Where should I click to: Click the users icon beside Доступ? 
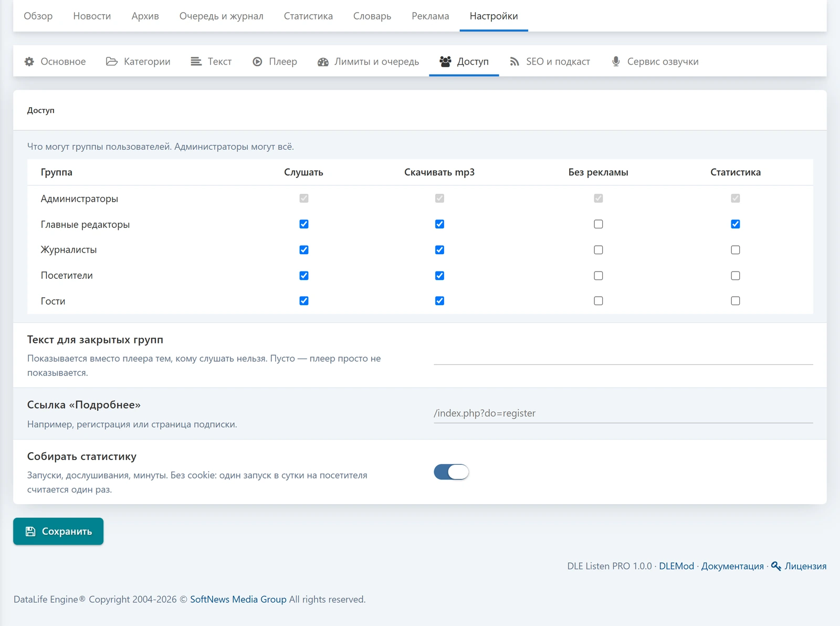pos(445,61)
